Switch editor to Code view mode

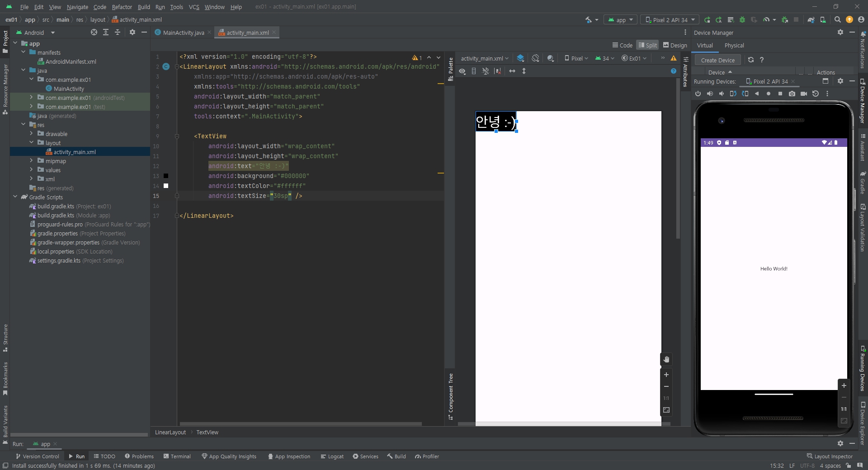coord(623,45)
